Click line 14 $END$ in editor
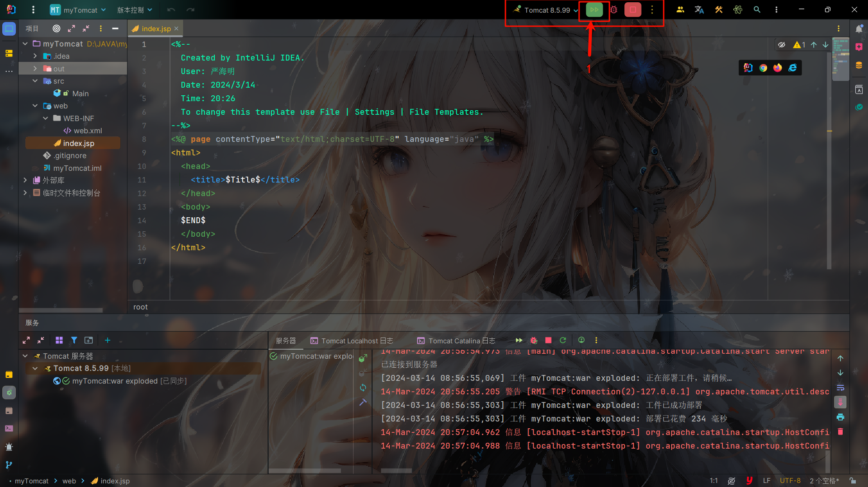Image resolution: width=868 pixels, height=487 pixels. 193,220
